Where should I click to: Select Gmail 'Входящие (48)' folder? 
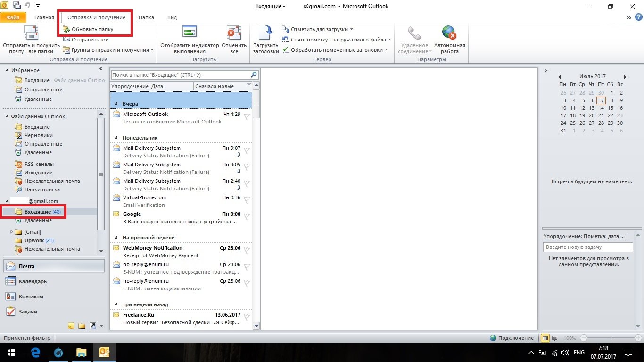[x=42, y=212]
